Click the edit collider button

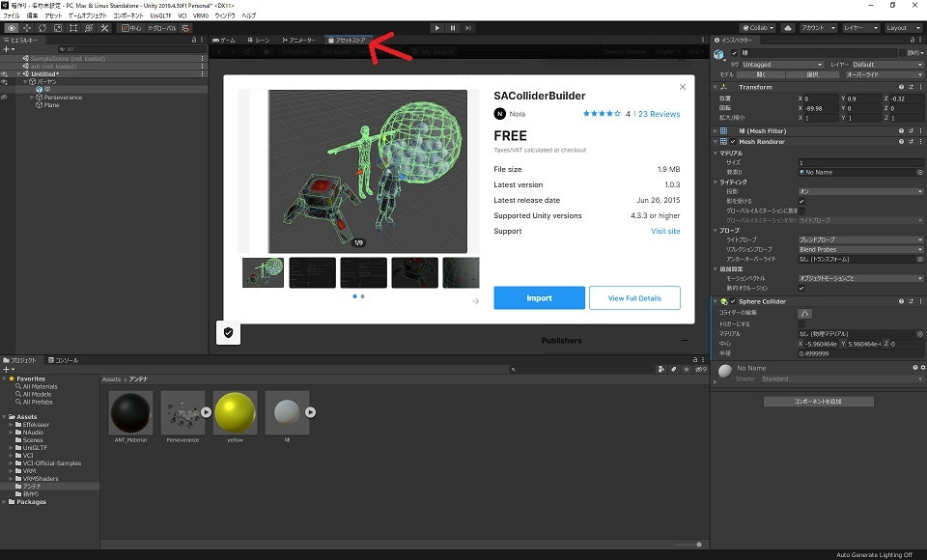[x=804, y=313]
